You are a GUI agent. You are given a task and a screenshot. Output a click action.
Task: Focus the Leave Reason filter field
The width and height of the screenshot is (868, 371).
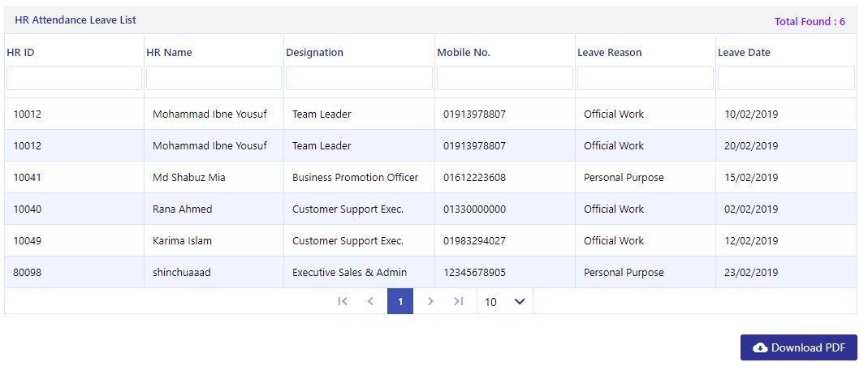coord(646,78)
